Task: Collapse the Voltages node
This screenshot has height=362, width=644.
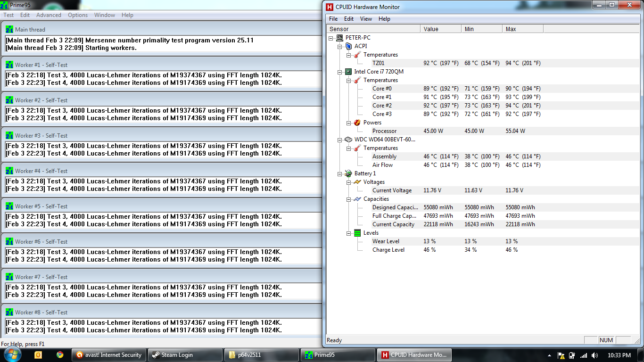Action: pyautogui.click(x=349, y=182)
